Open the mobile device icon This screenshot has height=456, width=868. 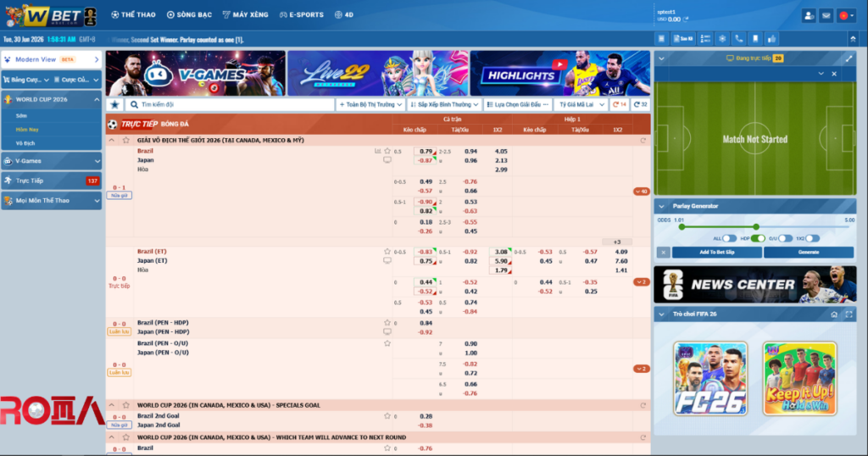[x=755, y=39]
